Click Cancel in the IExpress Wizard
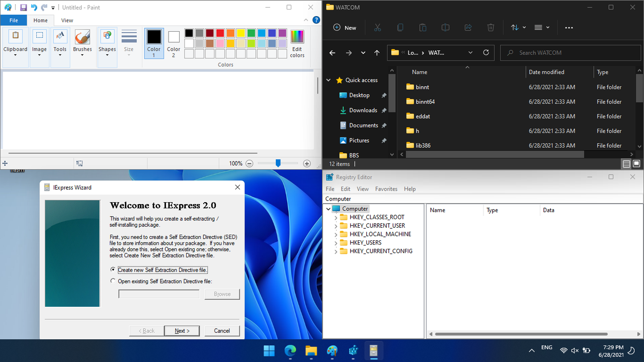Image resolution: width=644 pixels, height=362 pixels. coord(222,331)
